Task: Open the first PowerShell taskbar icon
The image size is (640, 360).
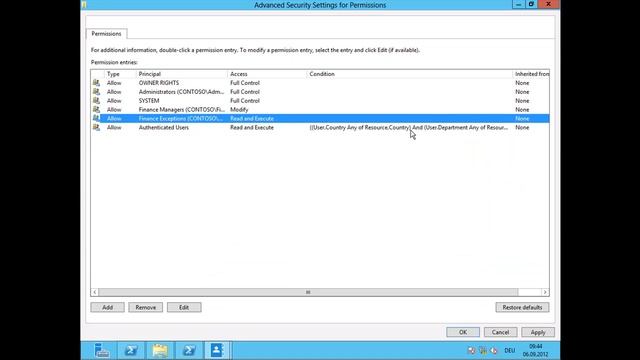Action: click(x=131, y=350)
